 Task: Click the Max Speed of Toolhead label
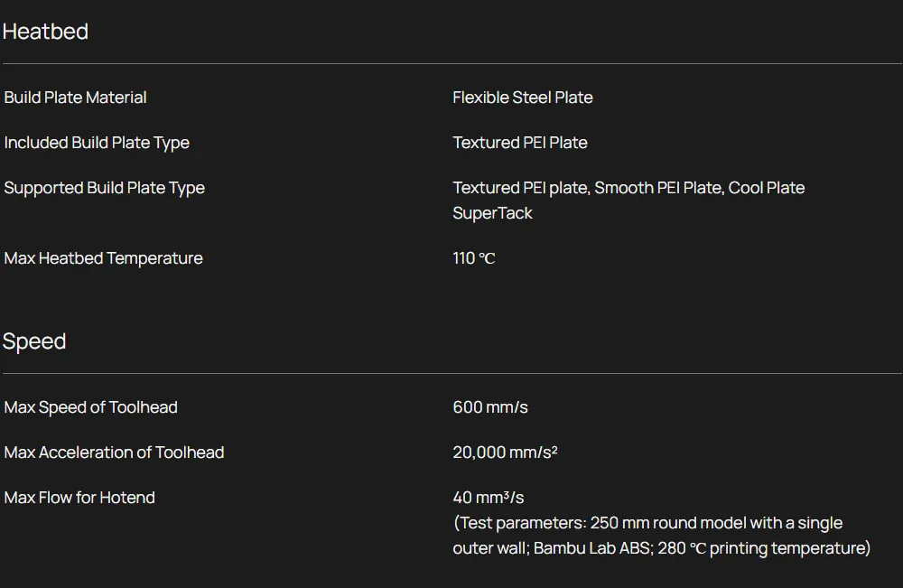tap(90, 407)
